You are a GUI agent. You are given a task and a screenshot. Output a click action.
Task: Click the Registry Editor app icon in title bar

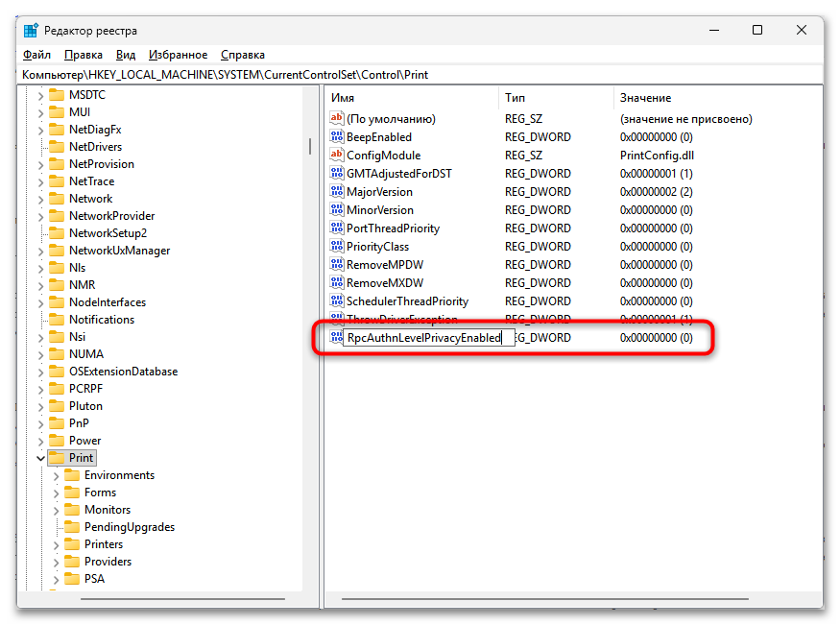point(31,31)
